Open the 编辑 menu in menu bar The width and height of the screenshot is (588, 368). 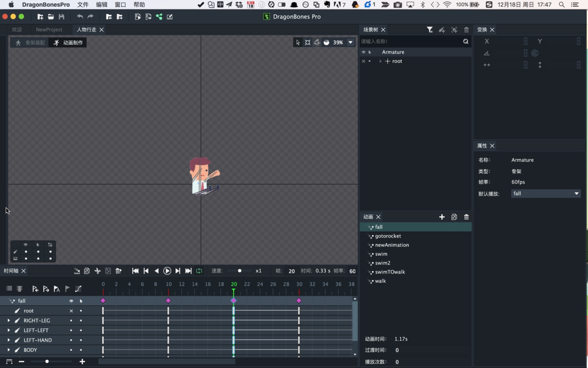[101, 5]
